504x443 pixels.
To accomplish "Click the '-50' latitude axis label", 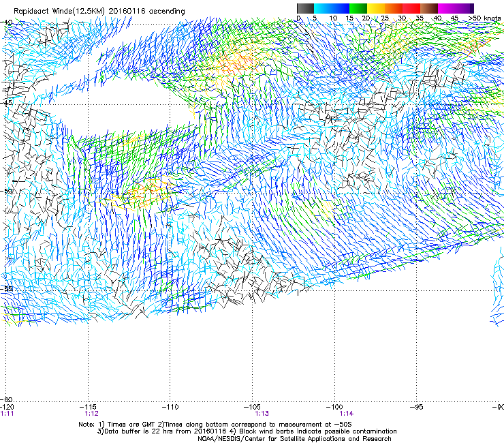I will [x=6, y=191].
